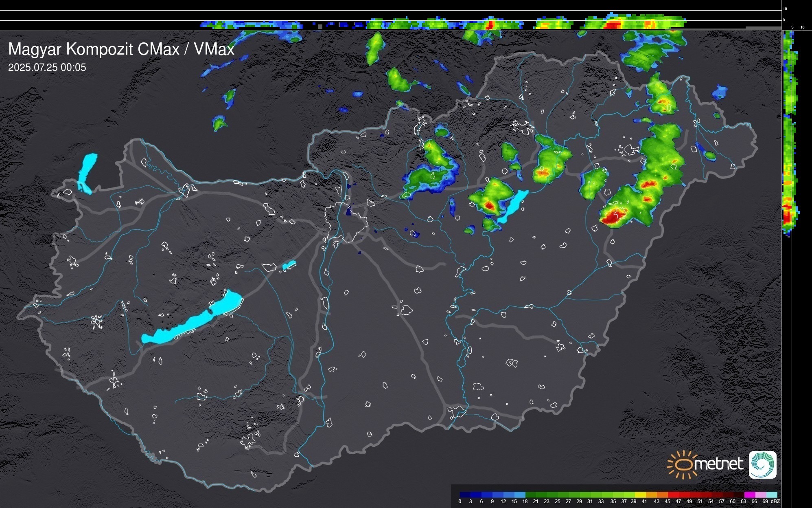
Task: Click the dBZ unit label
Action: tap(775, 501)
